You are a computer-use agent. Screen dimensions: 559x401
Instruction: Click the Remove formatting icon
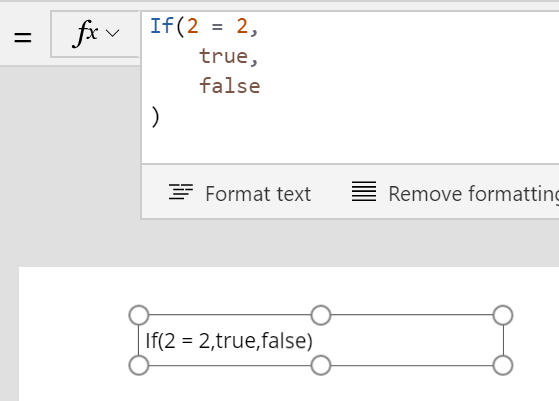(364, 191)
